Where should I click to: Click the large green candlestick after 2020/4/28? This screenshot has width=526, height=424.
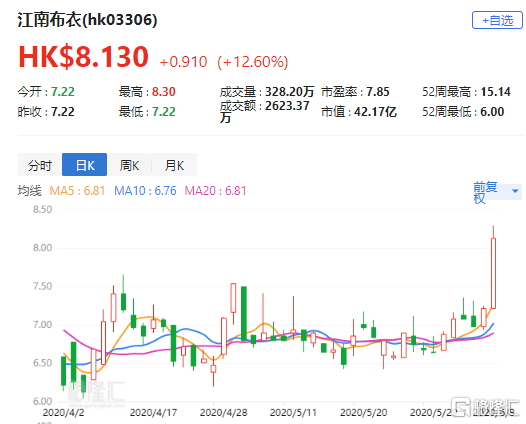tap(244, 314)
